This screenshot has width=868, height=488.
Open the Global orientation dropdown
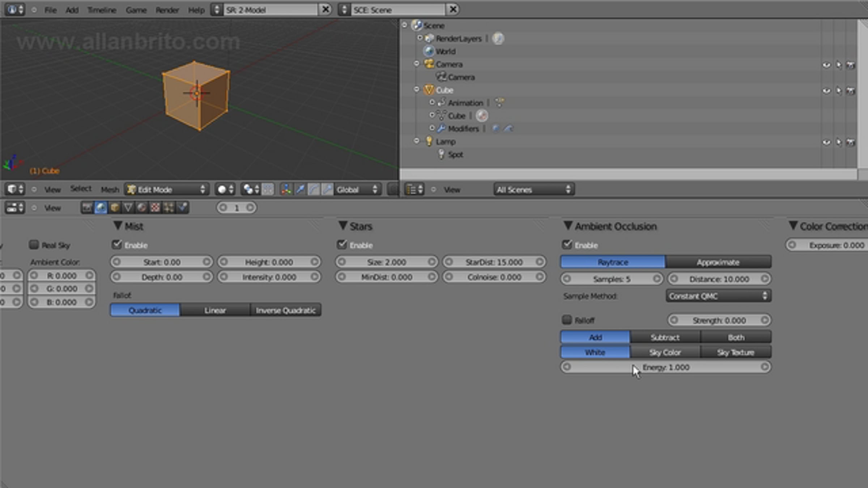pos(358,189)
